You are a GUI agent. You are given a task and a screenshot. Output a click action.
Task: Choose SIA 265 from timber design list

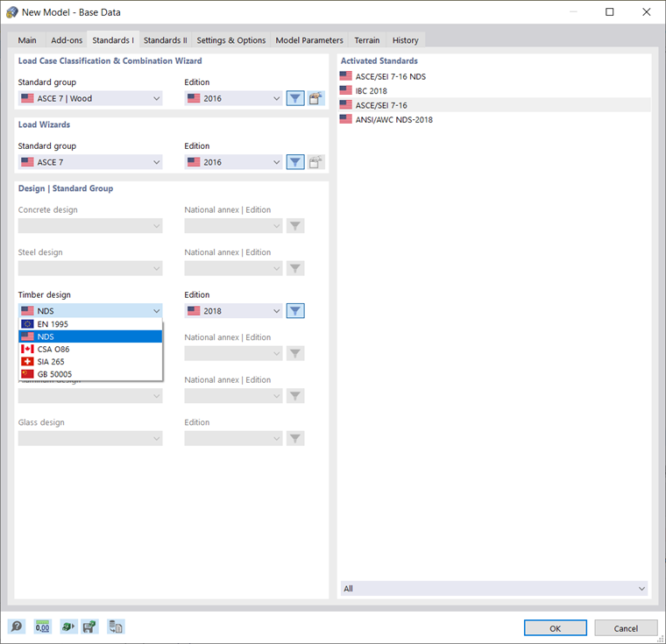pos(90,362)
